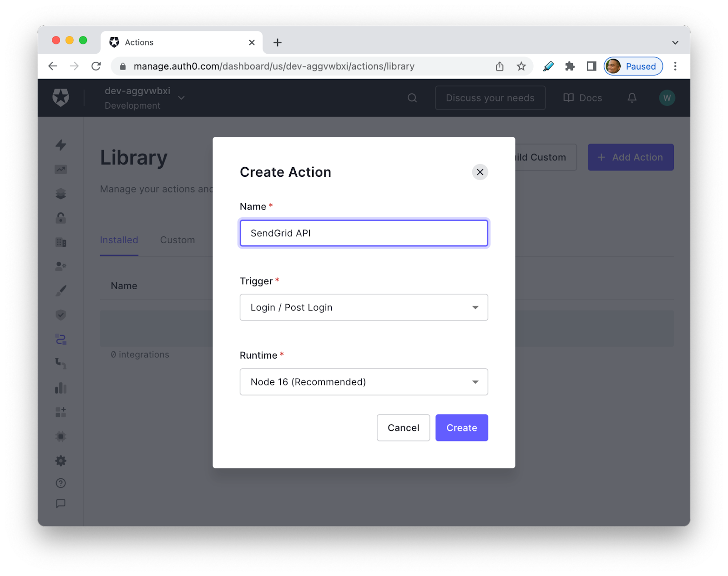Share this page from address bar

500,66
